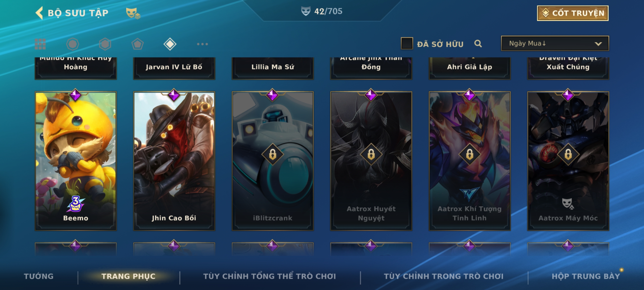644x290 pixels.
Task: Switch to the Tướng tab
Action: tap(39, 276)
